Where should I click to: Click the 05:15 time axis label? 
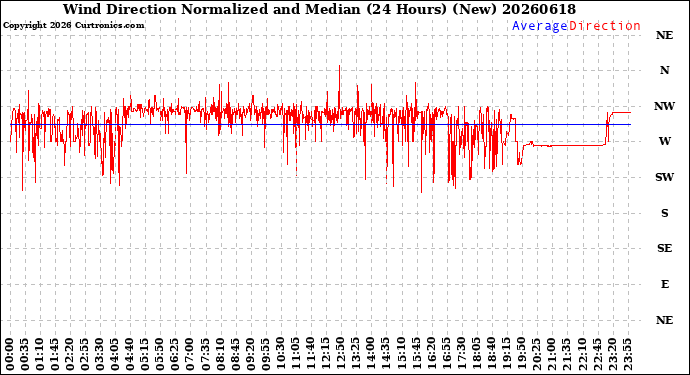tap(145, 355)
